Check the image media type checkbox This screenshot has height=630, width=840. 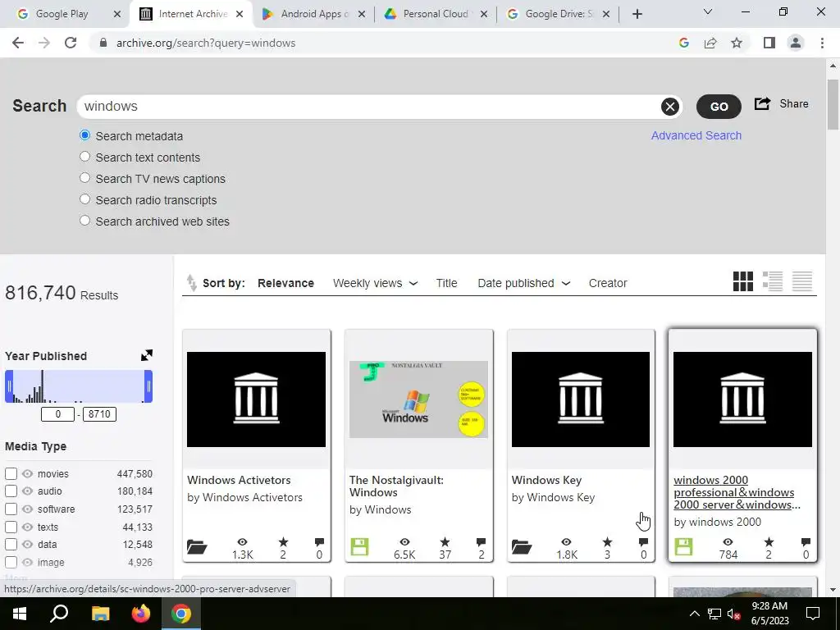11,563
